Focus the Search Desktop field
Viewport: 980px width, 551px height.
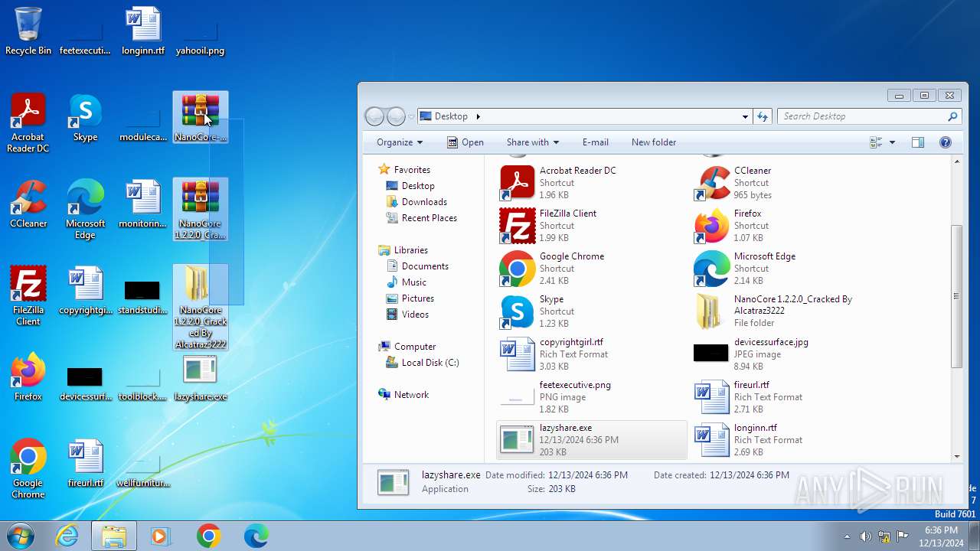pyautogui.click(x=869, y=116)
